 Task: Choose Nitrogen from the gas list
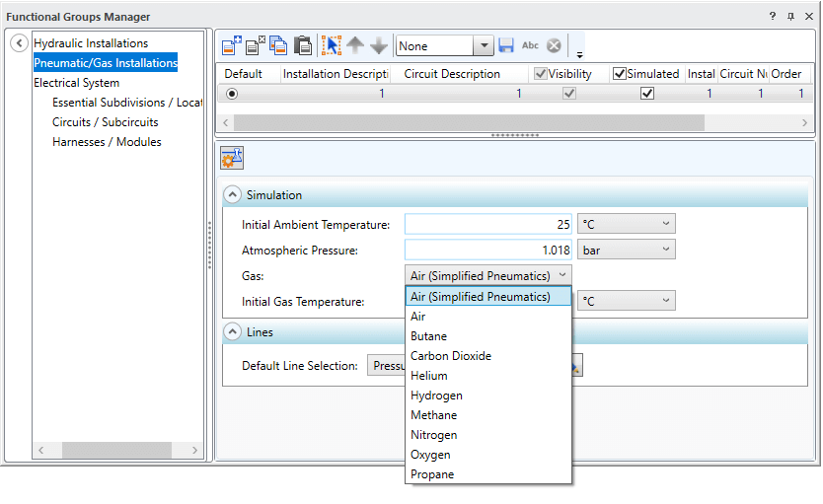488,435
